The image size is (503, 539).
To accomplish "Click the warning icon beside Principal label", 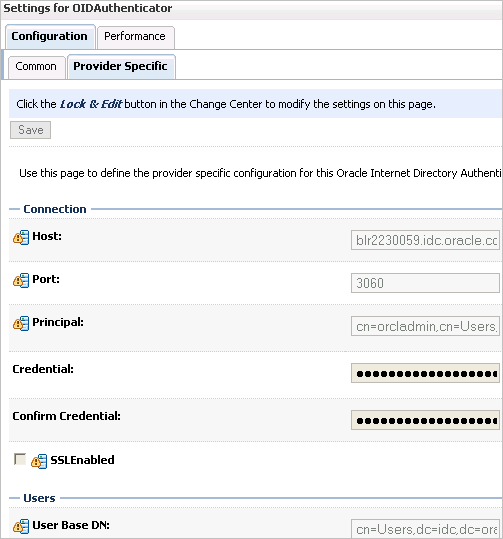I will coord(21,323).
